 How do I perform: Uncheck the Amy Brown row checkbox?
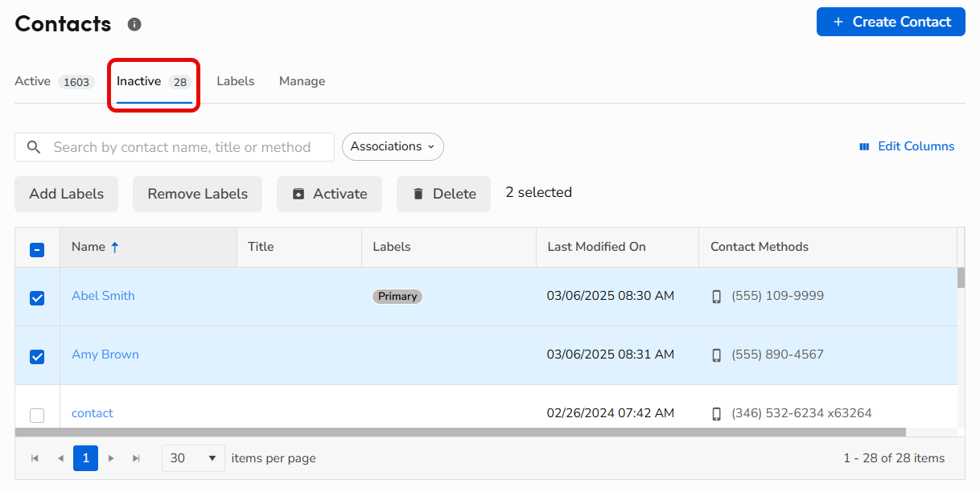[x=37, y=357]
